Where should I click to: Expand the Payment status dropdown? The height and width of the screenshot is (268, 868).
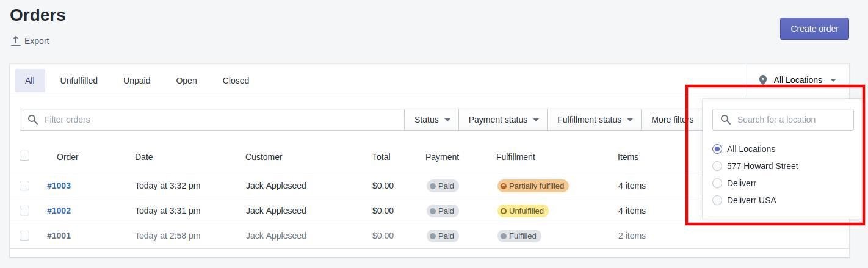503,120
